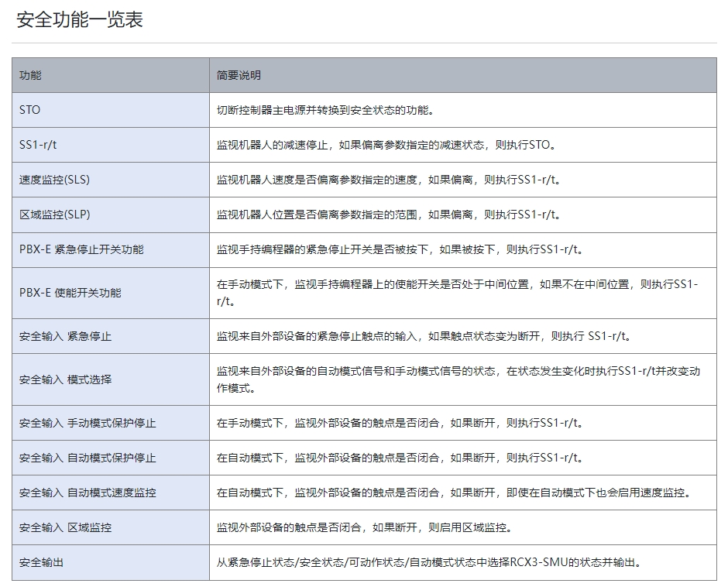Click the description starting 切断控制器主电源

point(463,110)
